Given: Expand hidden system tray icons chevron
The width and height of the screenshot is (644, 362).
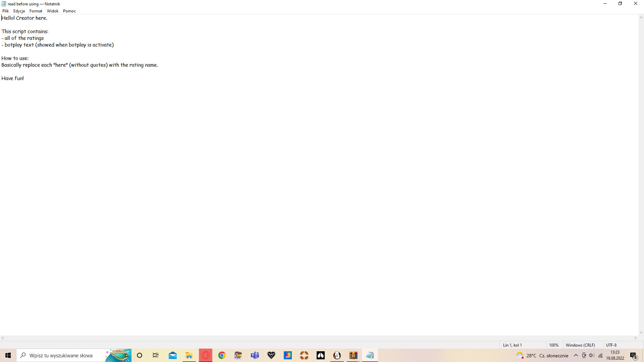Looking at the screenshot, I should pyautogui.click(x=576, y=355).
